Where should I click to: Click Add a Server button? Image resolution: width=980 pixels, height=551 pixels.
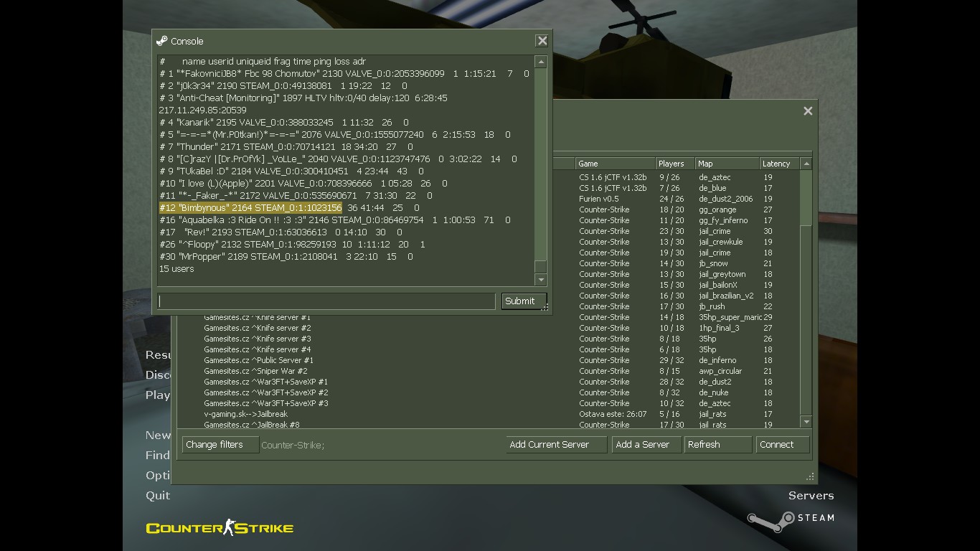(646, 445)
